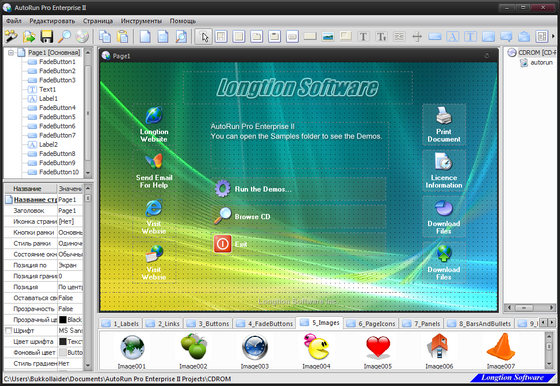Open the 7_Panels tab
This screenshot has height=386, width=560.
(x=422, y=324)
